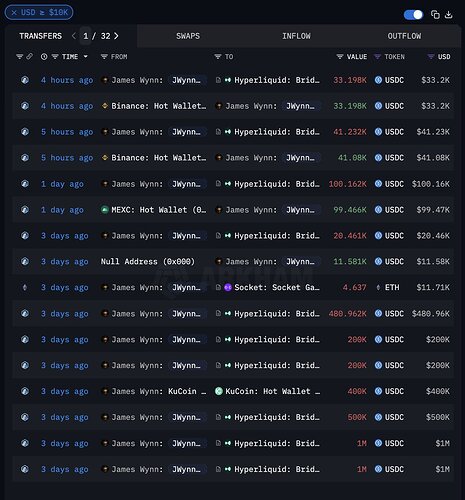Screen dimensions: 465x500
Task: Click the $500K USD amount
Action: [437, 417]
